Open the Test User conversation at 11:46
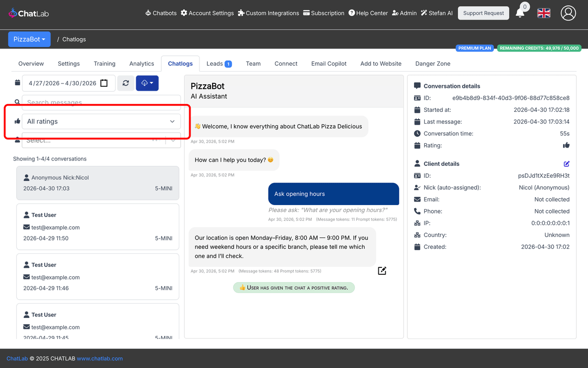 (x=98, y=276)
